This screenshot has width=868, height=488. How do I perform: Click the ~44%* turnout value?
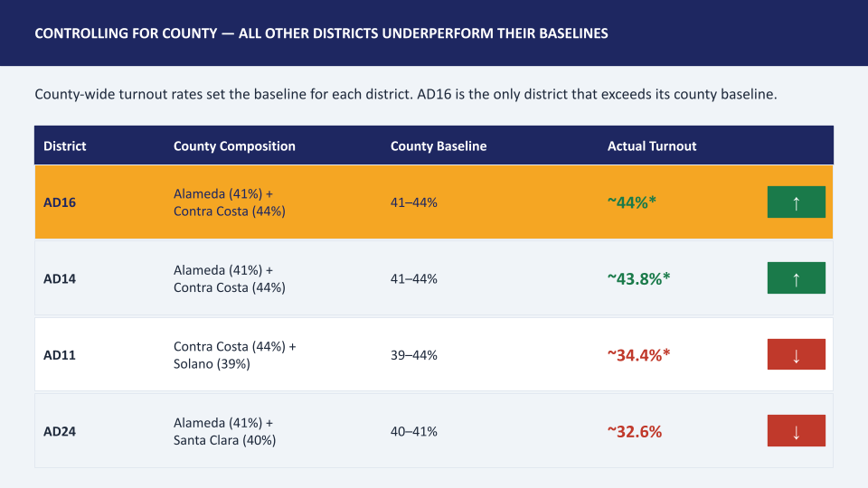click(632, 202)
